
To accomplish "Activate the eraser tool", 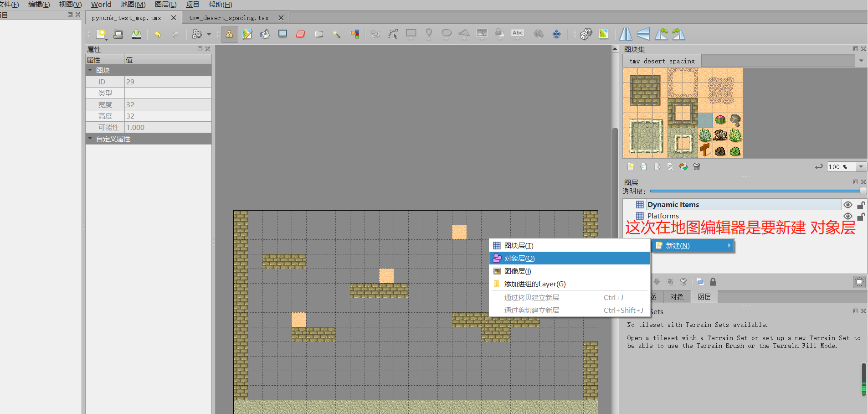I will click(300, 34).
